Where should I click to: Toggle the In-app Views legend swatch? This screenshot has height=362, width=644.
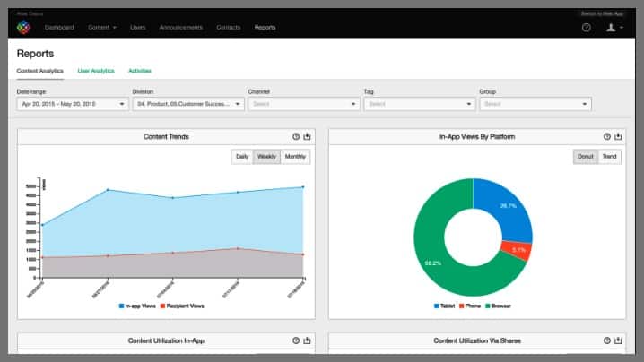[122, 306]
